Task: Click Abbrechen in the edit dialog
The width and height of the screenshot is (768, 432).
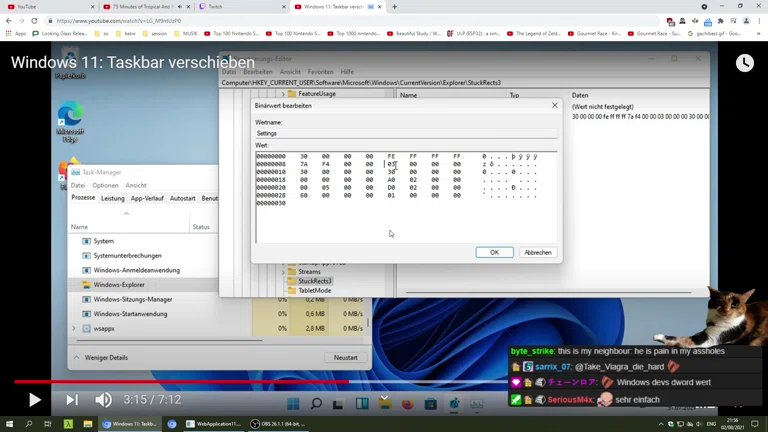Action: click(537, 252)
